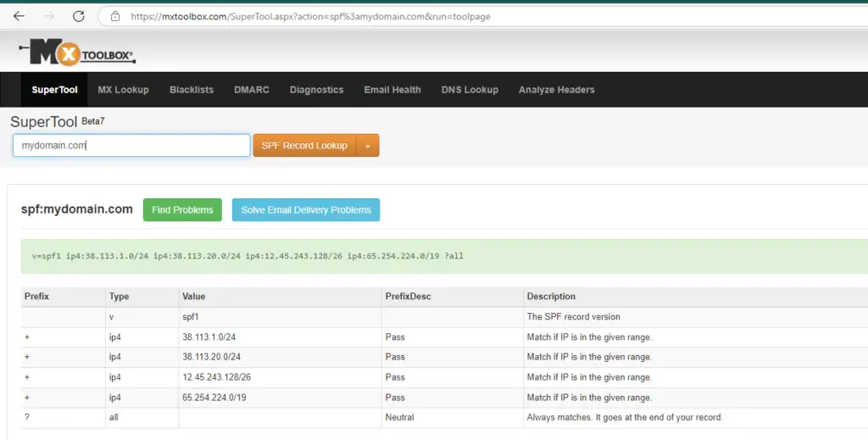Click 'The SPF record version' description
Screen dimensions: 868x440
574,317
